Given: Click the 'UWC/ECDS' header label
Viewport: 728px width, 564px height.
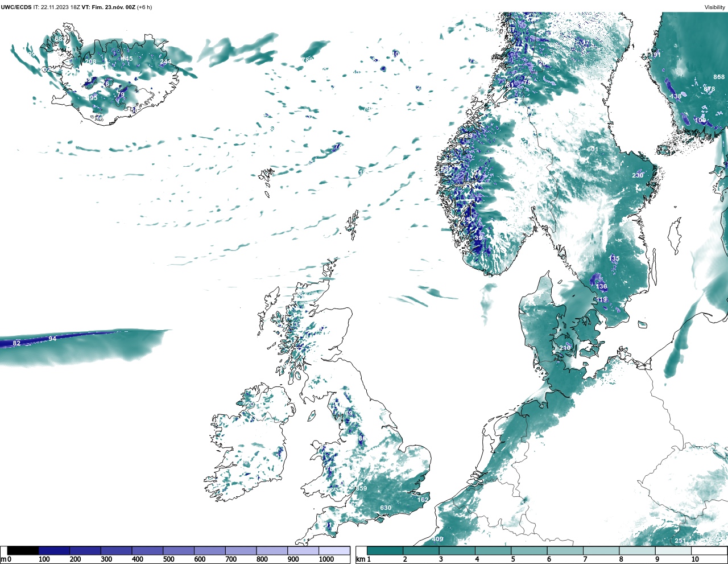Looking at the screenshot, I should (x=16, y=7).
